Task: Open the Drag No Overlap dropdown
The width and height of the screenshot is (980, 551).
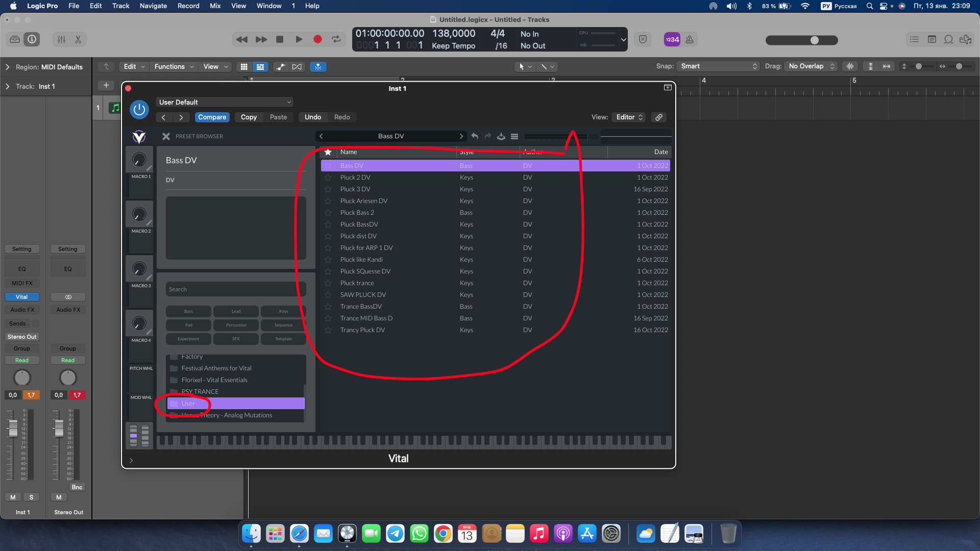Action: pyautogui.click(x=811, y=66)
